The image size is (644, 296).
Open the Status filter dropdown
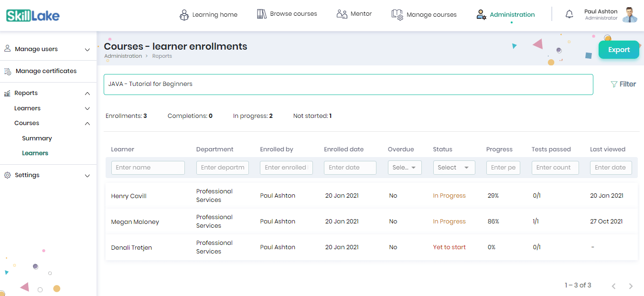(454, 168)
